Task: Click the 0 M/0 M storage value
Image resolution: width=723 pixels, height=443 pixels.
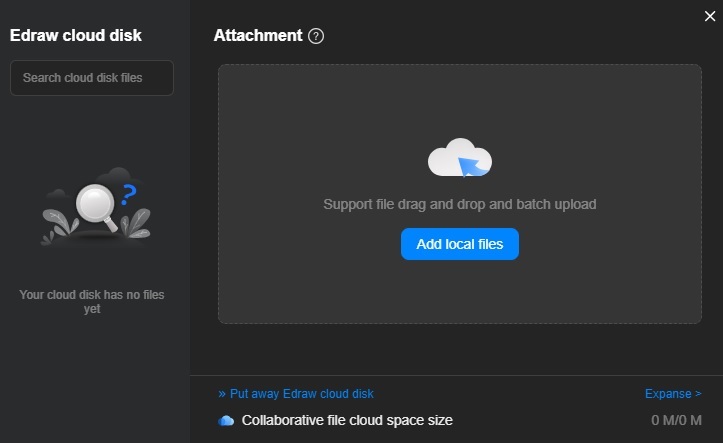Action: pos(676,420)
